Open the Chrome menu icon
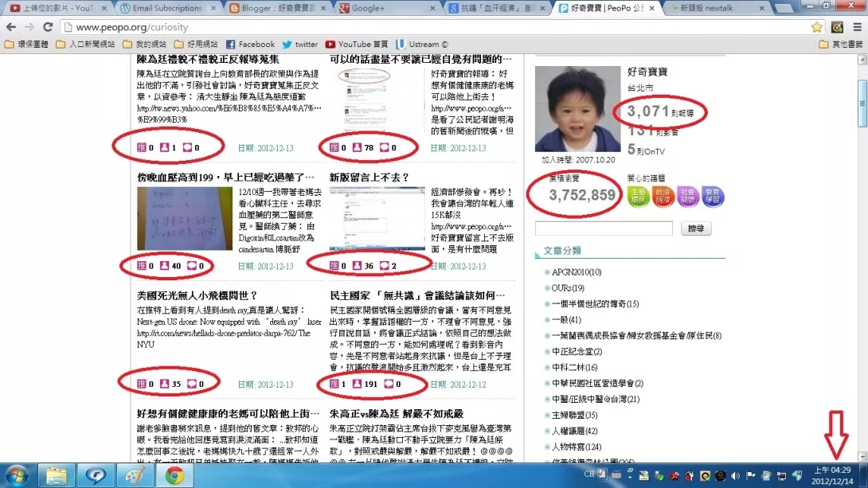The width and height of the screenshot is (868, 488). pyautogui.click(x=857, y=26)
